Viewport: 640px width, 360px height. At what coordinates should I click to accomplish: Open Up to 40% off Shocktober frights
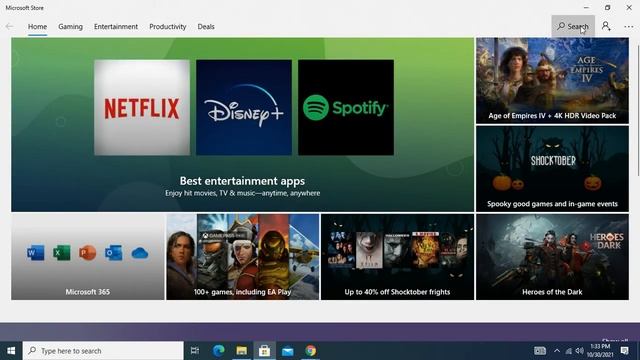(x=398, y=257)
